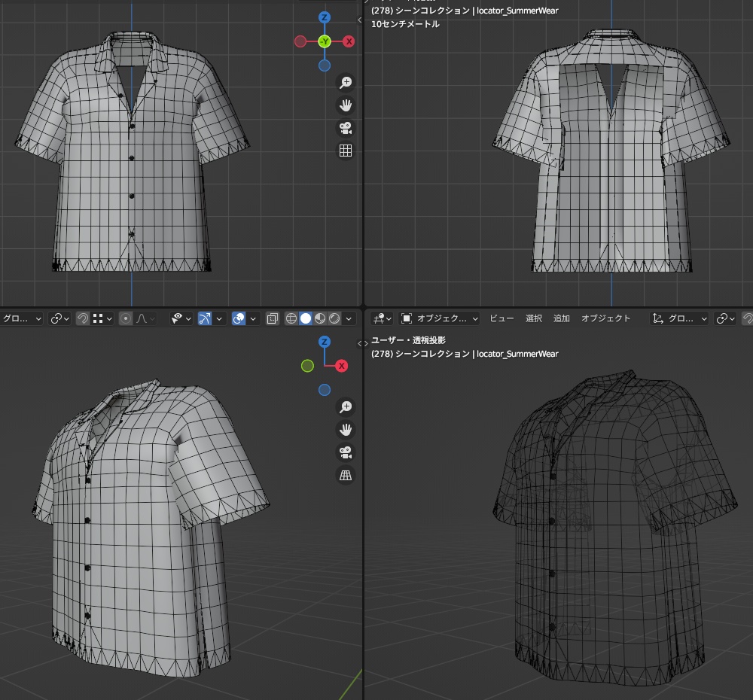Click the orthographic grid icon in top-left viewport

pyautogui.click(x=346, y=151)
